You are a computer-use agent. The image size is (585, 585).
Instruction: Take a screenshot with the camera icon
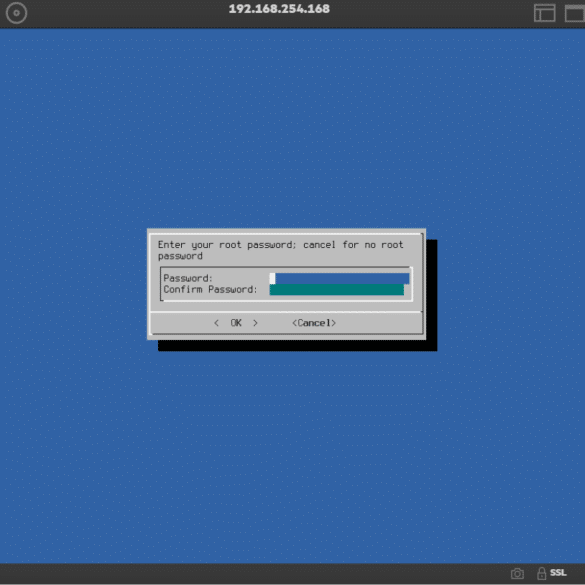pyautogui.click(x=517, y=573)
